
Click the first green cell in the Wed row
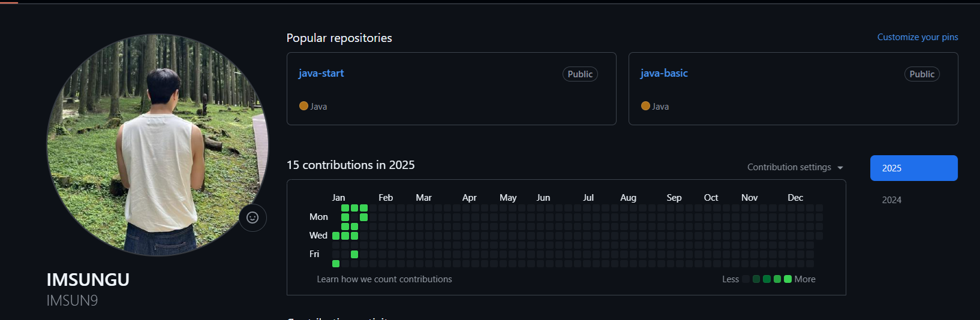[x=336, y=236]
